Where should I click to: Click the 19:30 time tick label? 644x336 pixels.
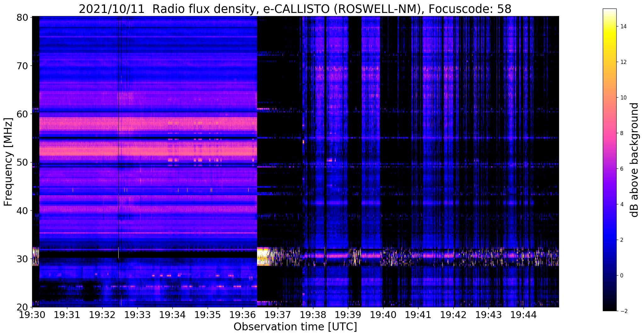[x=32, y=315]
